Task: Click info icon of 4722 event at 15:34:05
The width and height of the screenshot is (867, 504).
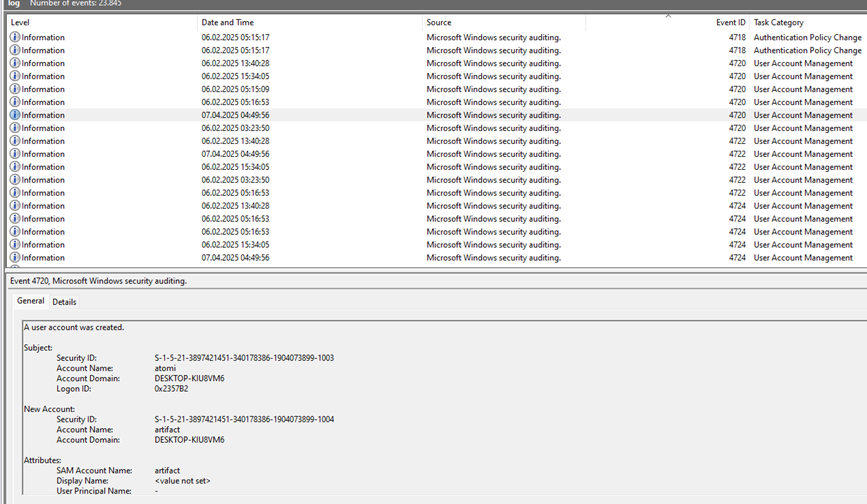Action: 15,167
